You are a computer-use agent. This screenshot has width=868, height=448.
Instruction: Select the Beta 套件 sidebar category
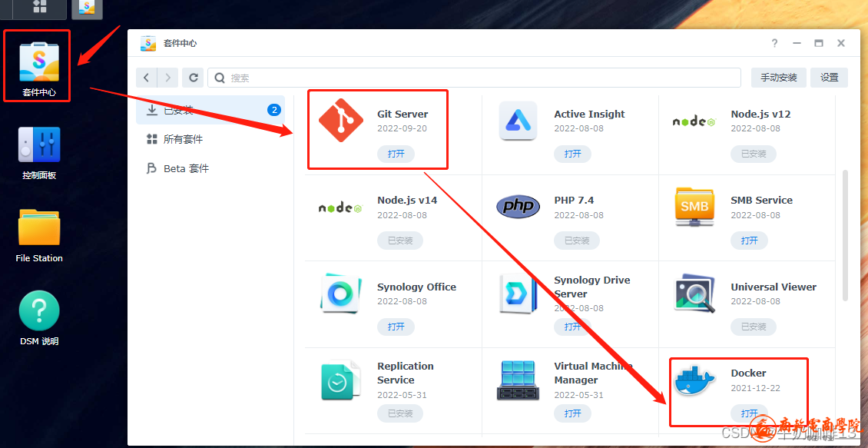click(210, 168)
